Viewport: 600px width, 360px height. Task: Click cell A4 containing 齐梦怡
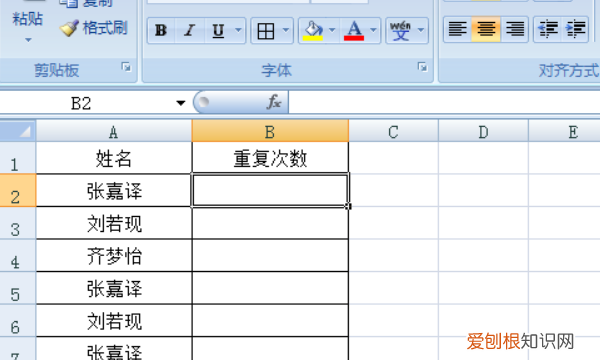[114, 256]
